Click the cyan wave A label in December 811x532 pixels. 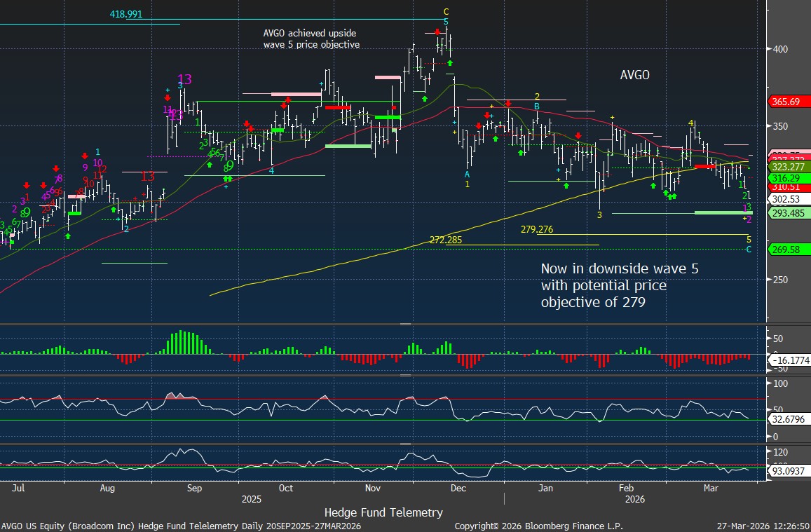[468, 173]
